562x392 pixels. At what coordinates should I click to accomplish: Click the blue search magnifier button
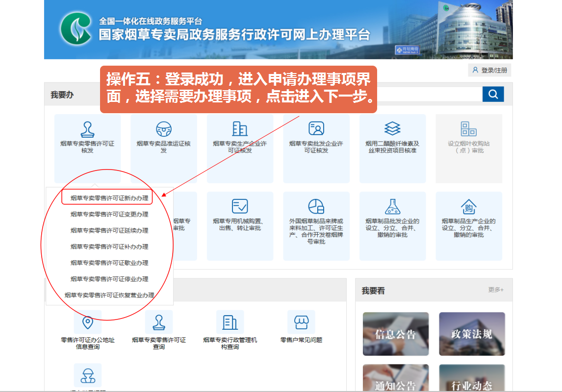(493, 94)
